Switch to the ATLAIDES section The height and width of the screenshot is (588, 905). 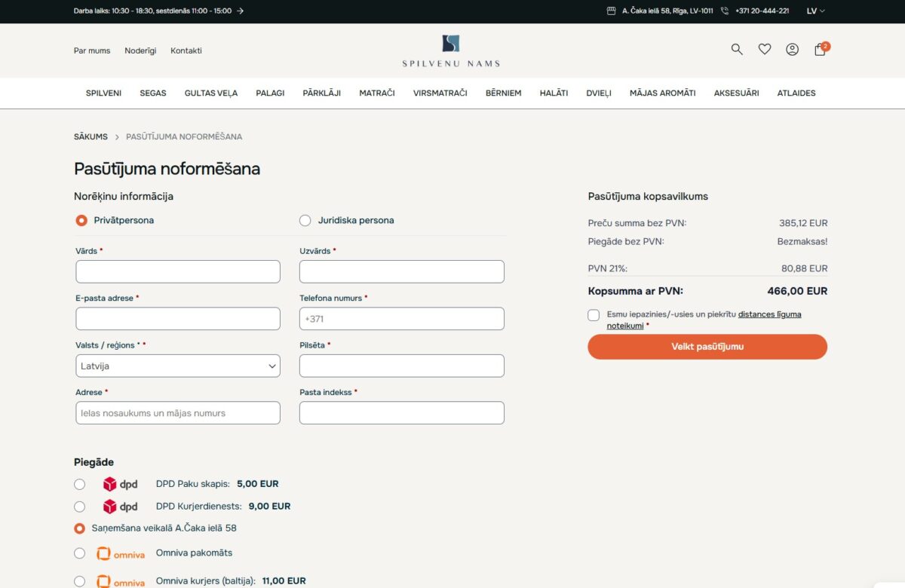(796, 93)
